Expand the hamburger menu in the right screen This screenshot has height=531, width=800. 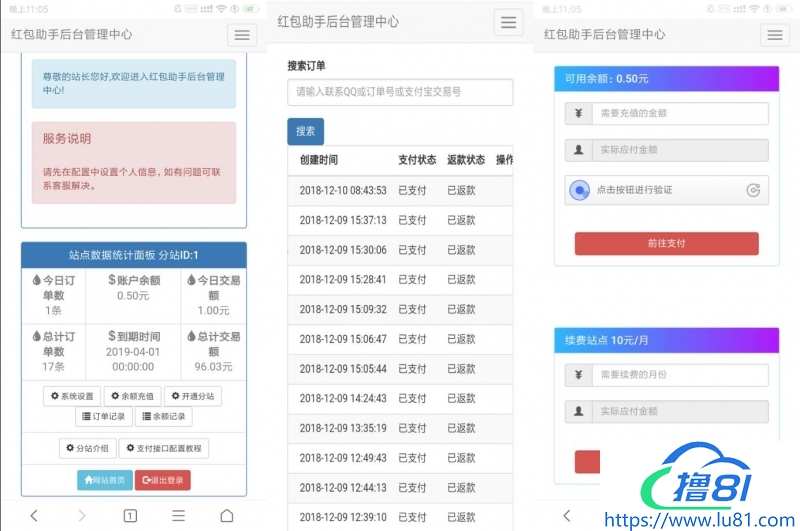(x=774, y=35)
